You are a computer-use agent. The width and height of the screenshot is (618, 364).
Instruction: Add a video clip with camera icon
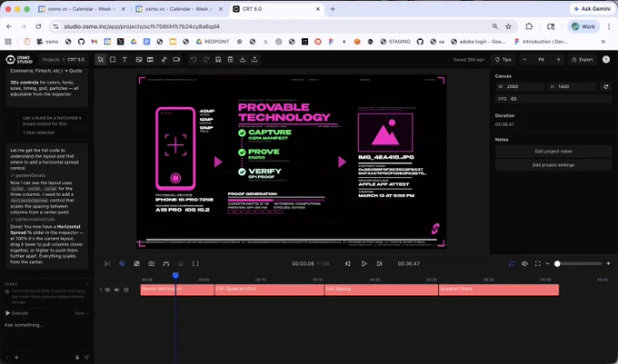click(x=176, y=59)
